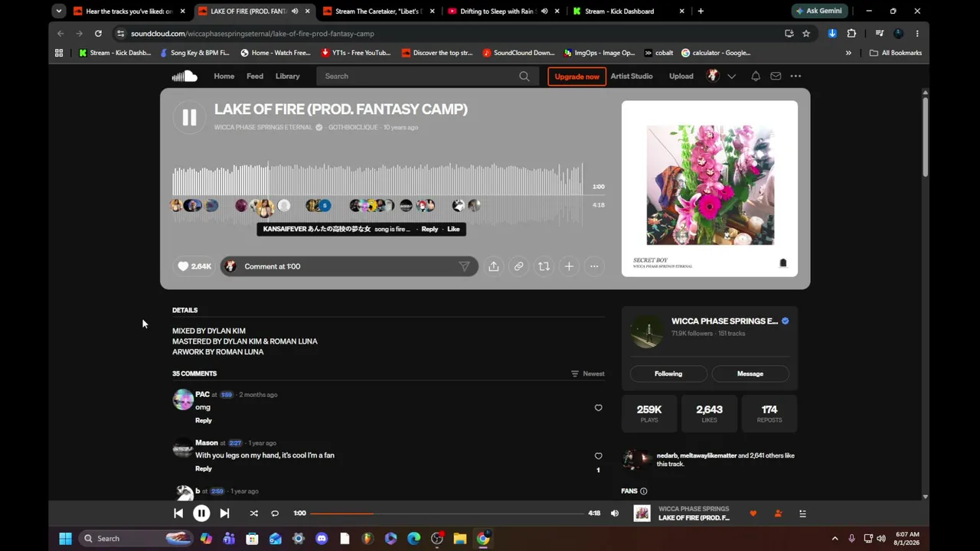980x551 pixels.
Task: Reply to PAC's comment
Action: pyautogui.click(x=204, y=420)
